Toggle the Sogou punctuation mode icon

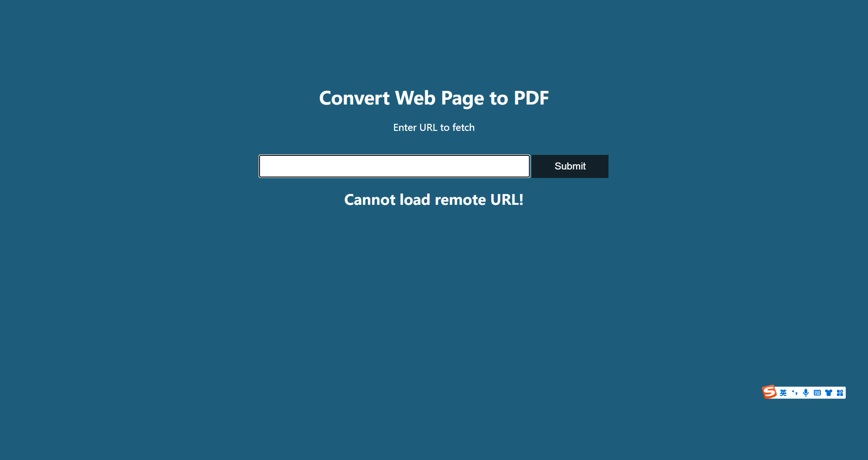(795, 393)
